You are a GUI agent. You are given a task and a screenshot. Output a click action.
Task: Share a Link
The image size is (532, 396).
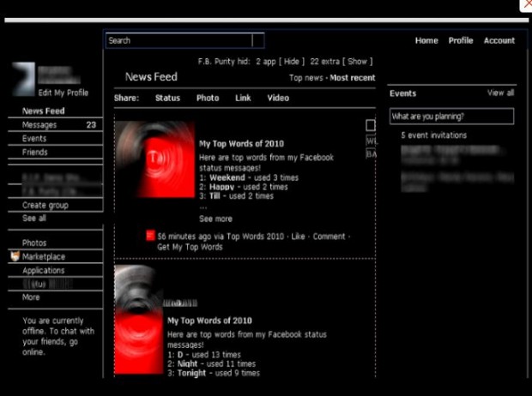[x=243, y=99]
